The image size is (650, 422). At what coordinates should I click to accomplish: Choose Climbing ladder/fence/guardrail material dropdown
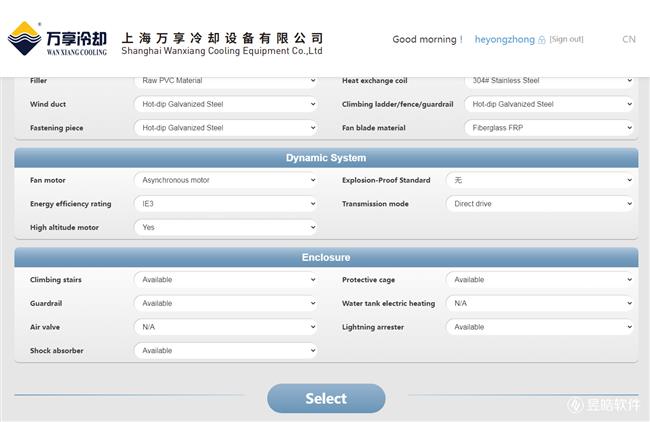pyautogui.click(x=549, y=104)
